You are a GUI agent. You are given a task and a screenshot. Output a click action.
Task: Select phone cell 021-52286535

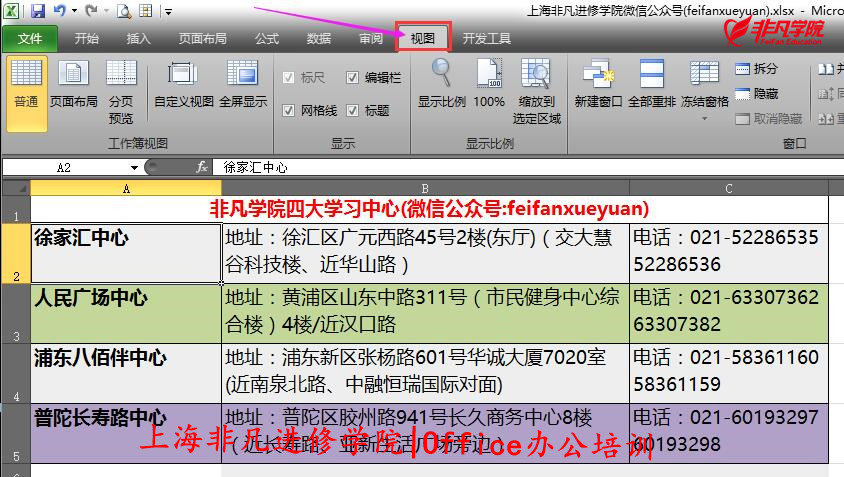click(729, 253)
